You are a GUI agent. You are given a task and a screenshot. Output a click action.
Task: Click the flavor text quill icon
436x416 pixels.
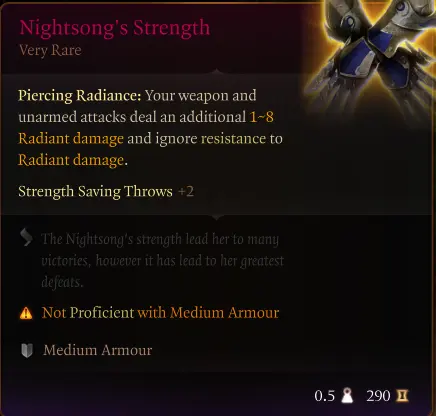click(26, 237)
